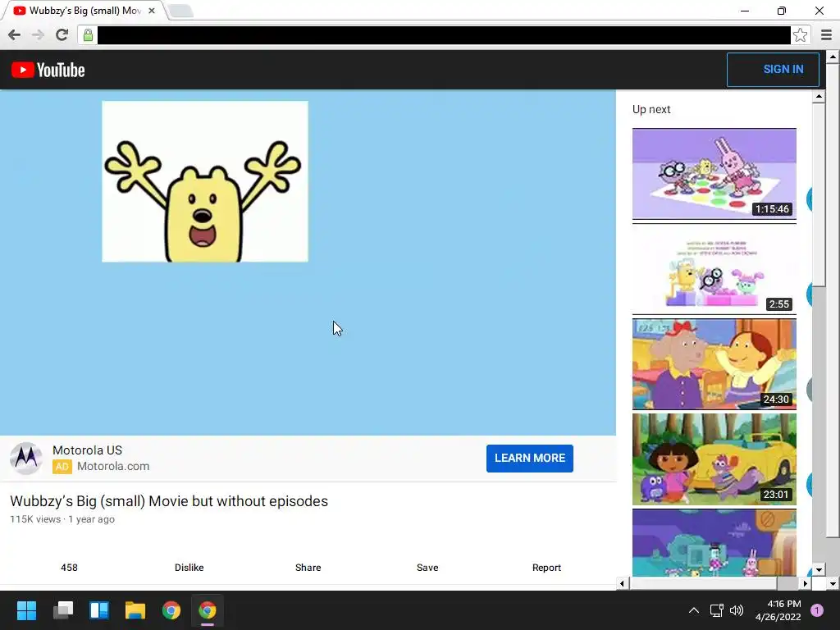The image size is (840, 630).
Task: Open the Motorola.com ad link
Action: pyautogui.click(x=113, y=466)
